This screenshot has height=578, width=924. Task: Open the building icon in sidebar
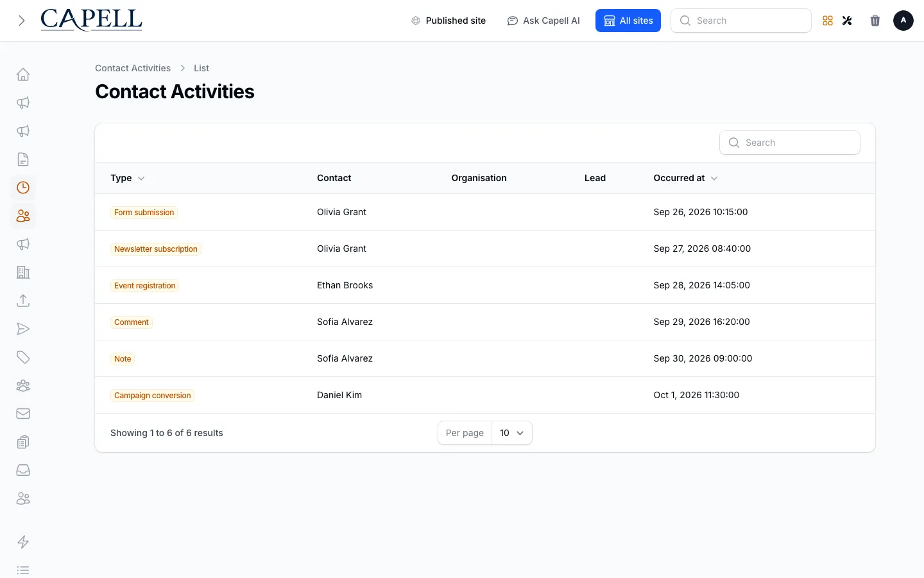pyautogui.click(x=23, y=272)
